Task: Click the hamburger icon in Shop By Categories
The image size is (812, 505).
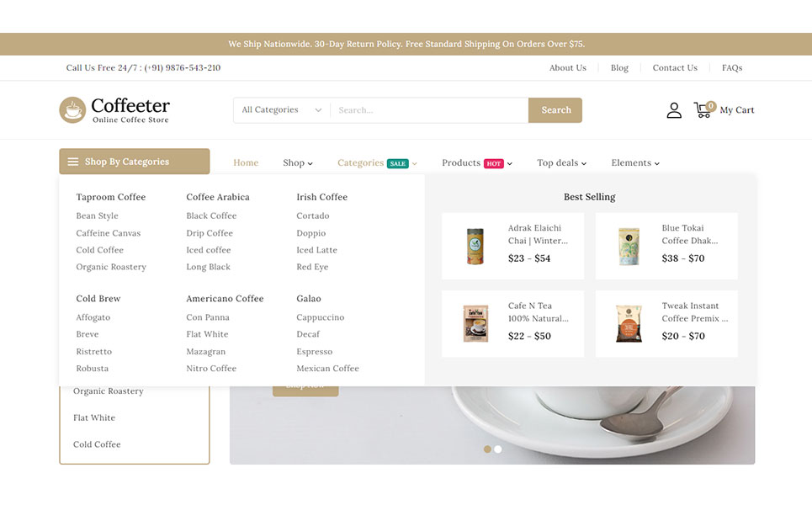Action: pyautogui.click(x=73, y=162)
